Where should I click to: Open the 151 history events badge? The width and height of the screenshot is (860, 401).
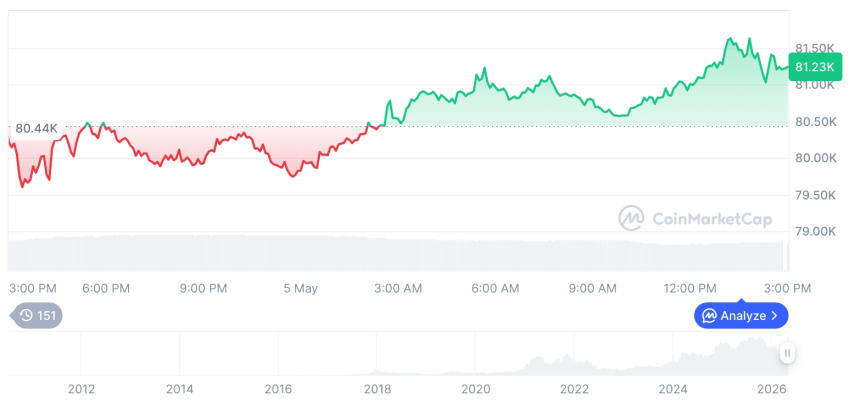click(37, 315)
